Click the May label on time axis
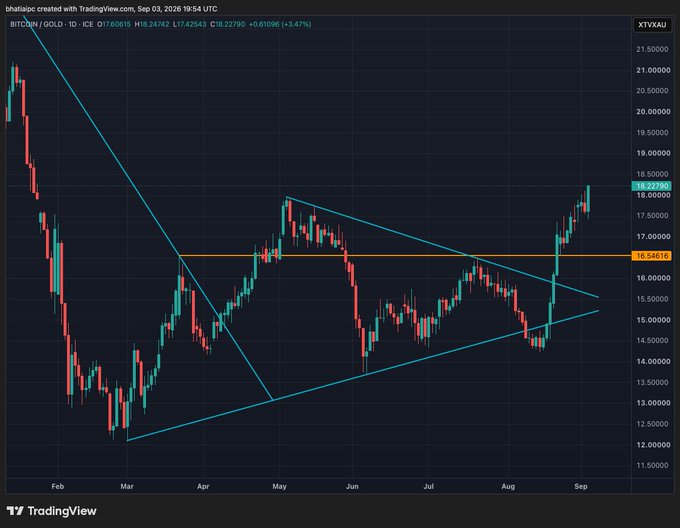 tap(279, 486)
